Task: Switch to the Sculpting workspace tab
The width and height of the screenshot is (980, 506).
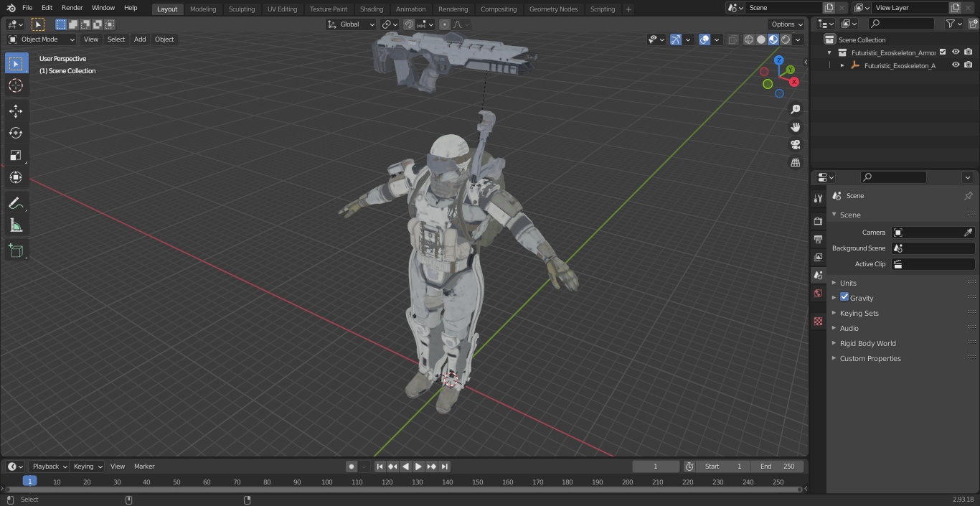Action: coord(242,9)
